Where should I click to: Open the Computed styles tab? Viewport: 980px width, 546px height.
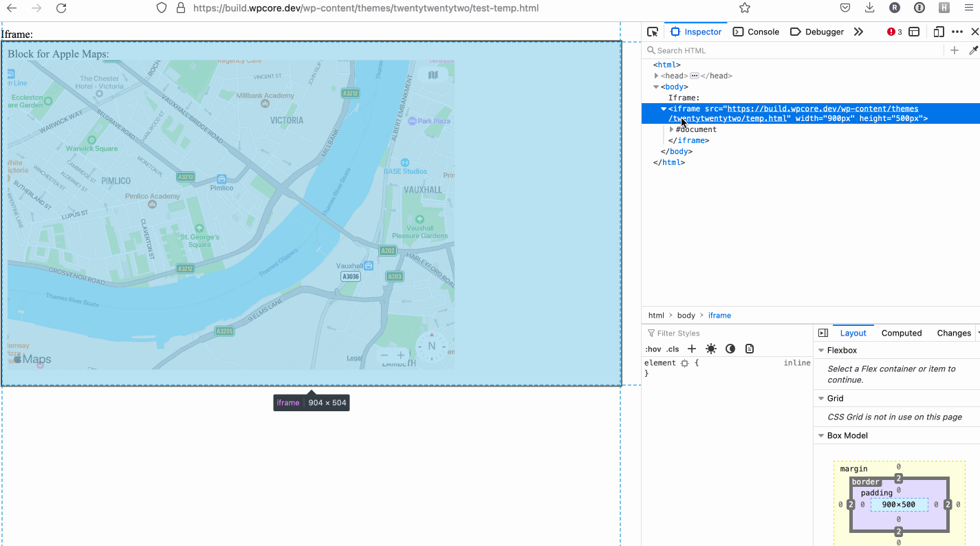coord(902,333)
